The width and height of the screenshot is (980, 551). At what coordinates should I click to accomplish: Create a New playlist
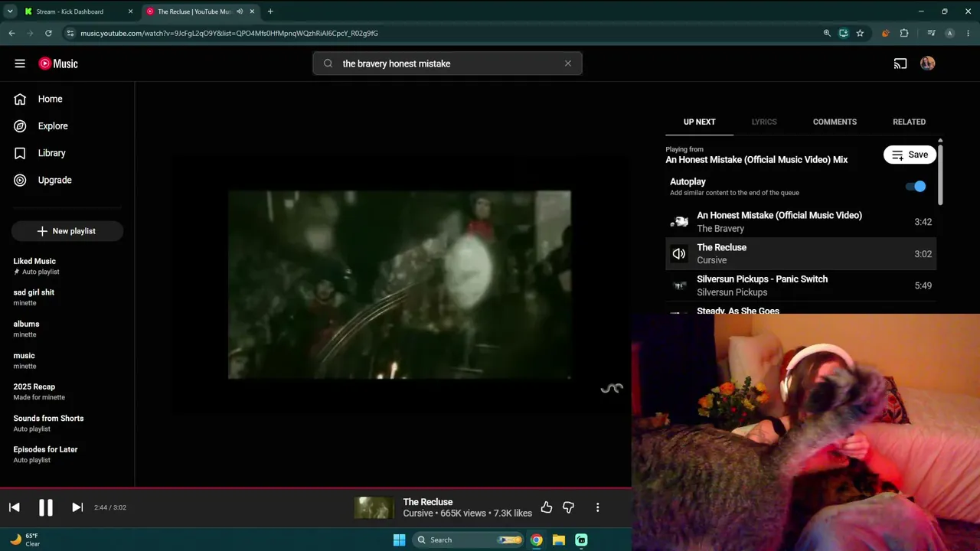click(x=67, y=231)
